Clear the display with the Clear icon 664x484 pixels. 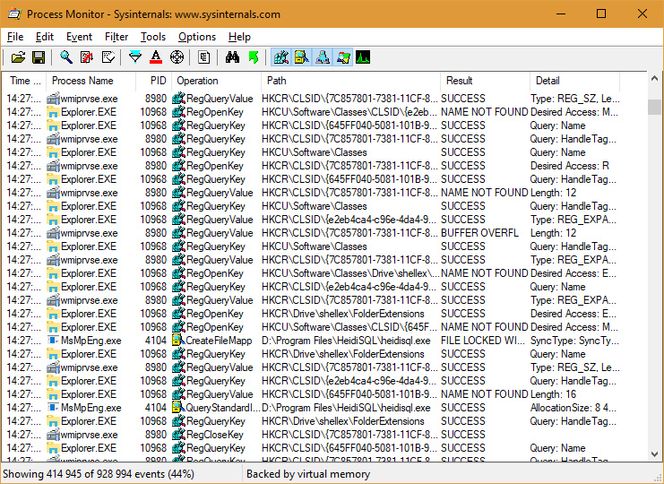coord(108,57)
